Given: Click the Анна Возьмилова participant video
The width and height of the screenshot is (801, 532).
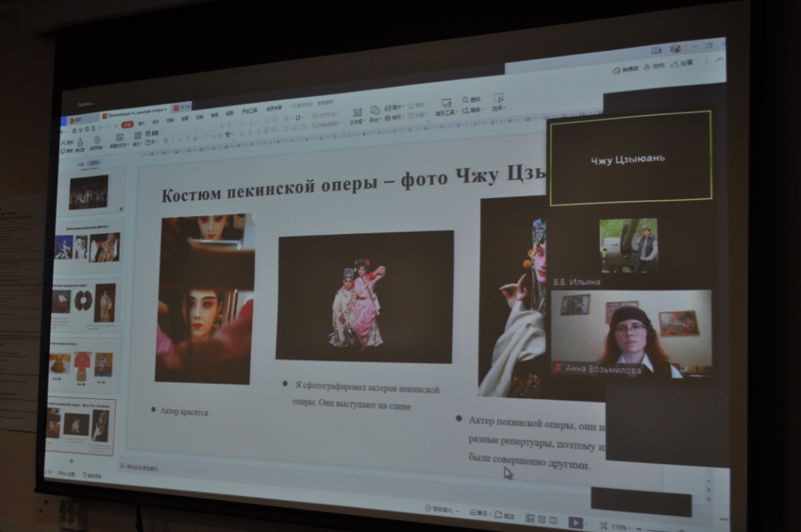Looking at the screenshot, I should pos(631,335).
